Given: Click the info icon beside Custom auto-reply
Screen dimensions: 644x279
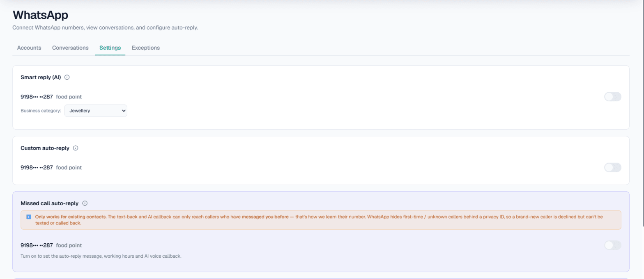Looking at the screenshot, I should click(76, 148).
